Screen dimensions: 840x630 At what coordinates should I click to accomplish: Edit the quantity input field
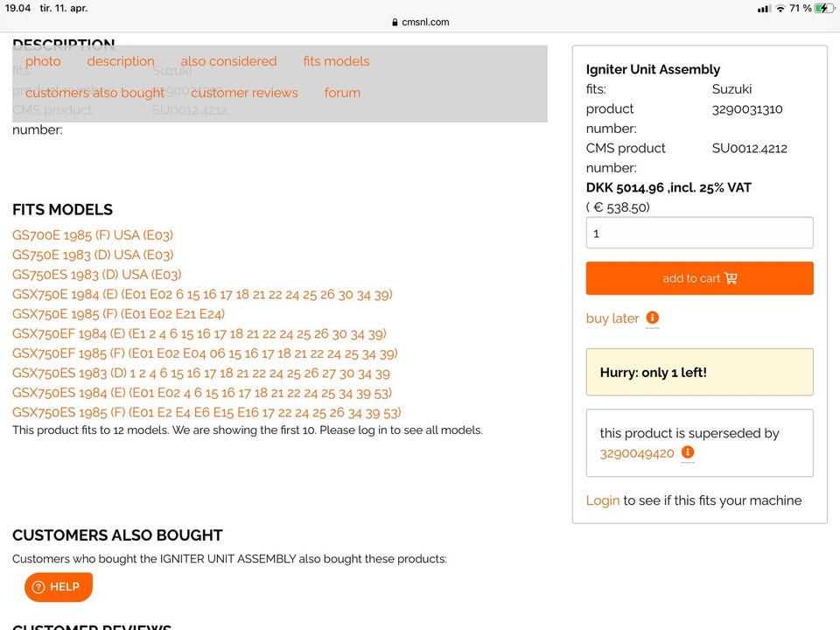point(699,234)
